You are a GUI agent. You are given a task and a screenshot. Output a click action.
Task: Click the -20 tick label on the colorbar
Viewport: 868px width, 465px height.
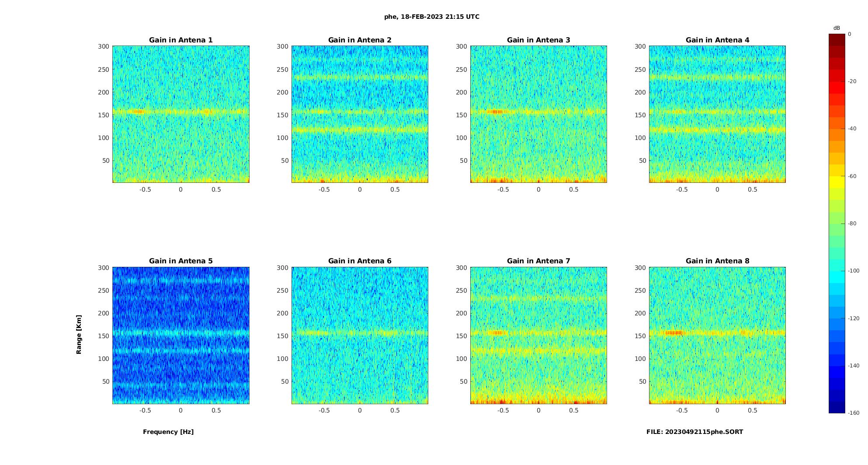852,81
